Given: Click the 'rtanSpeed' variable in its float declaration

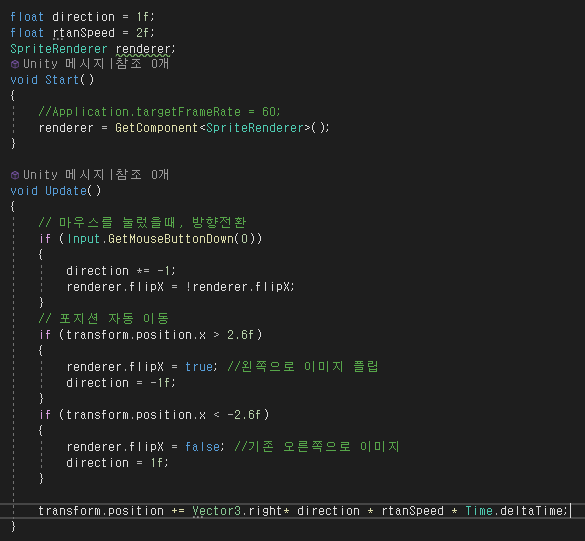Looking at the screenshot, I should coord(84,33).
